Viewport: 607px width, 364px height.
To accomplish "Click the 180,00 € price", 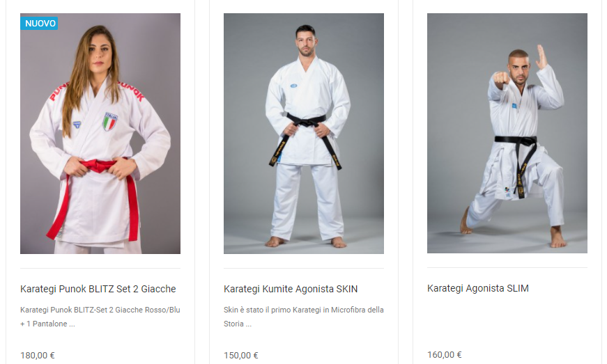I will click(38, 355).
